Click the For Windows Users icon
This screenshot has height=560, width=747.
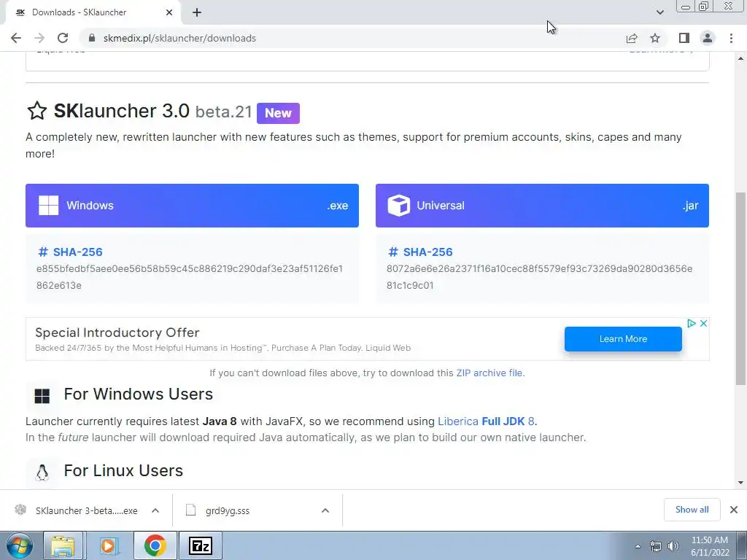(42, 396)
